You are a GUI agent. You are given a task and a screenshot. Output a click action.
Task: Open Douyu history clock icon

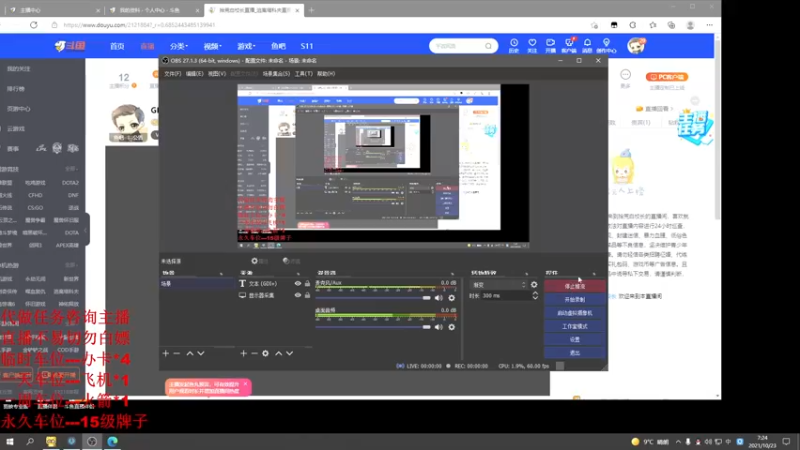click(x=514, y=45)
